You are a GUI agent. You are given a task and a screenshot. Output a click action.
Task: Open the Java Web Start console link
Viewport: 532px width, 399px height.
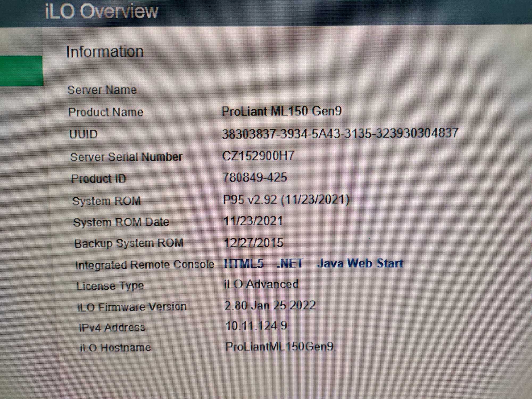pyautogui.click(x=360, y=263)
